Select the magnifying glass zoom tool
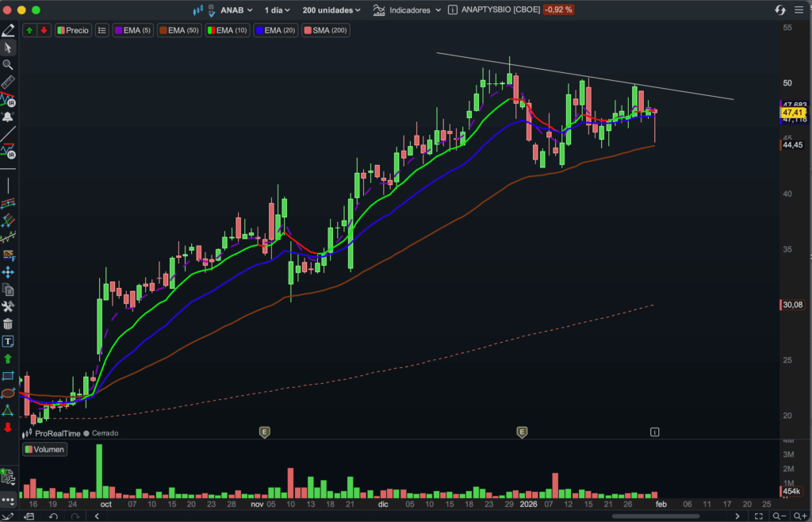Screen dimensions: 812x522 click(x=8, y=65)
